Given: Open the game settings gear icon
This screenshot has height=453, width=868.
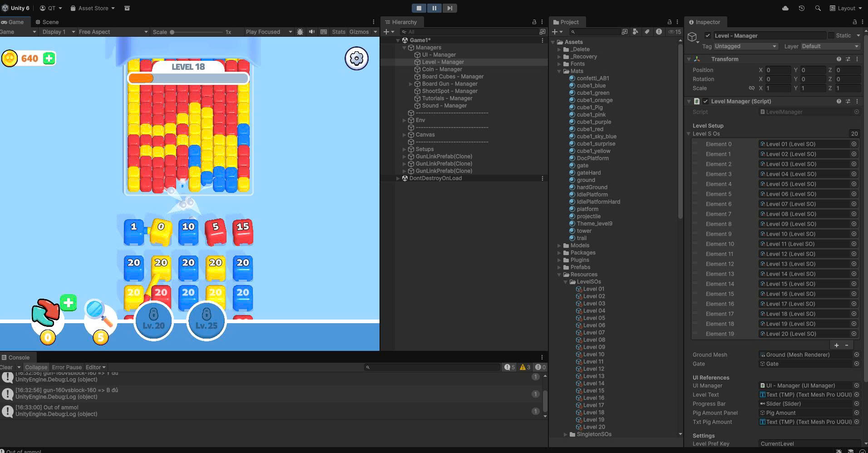Looking at the screenshot, I should click(356, 58).
